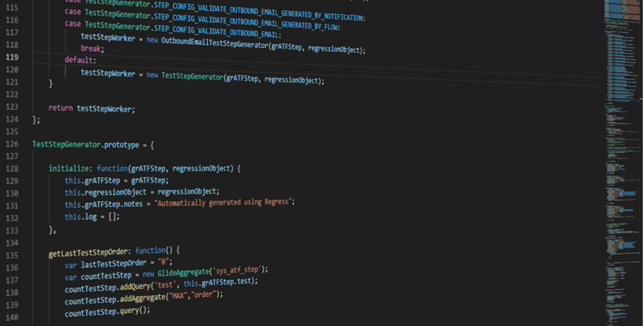Click line number 135 in the gutter
The height and width of the screenshot is (326, 644).
point(12,256)
